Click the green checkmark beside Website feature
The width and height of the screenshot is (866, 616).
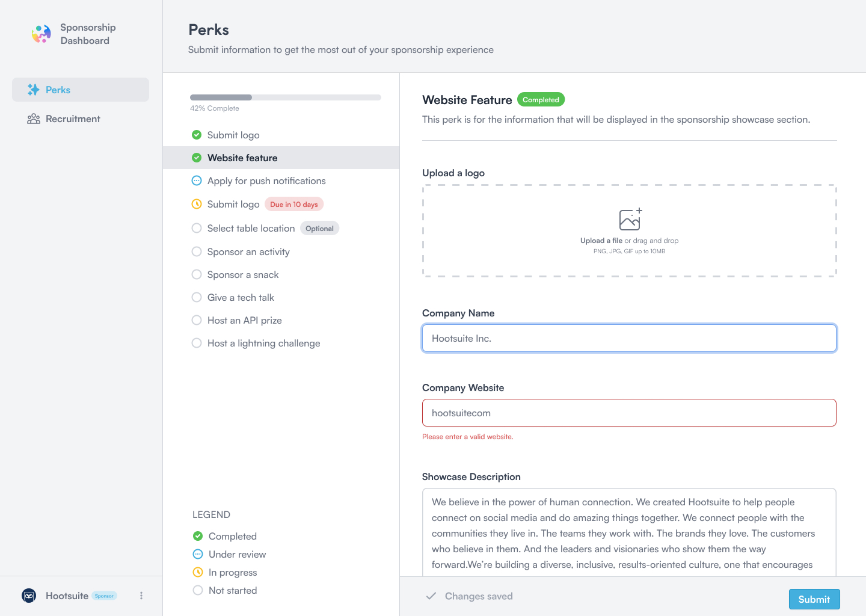pyautogui.click(x=197, y=158)
